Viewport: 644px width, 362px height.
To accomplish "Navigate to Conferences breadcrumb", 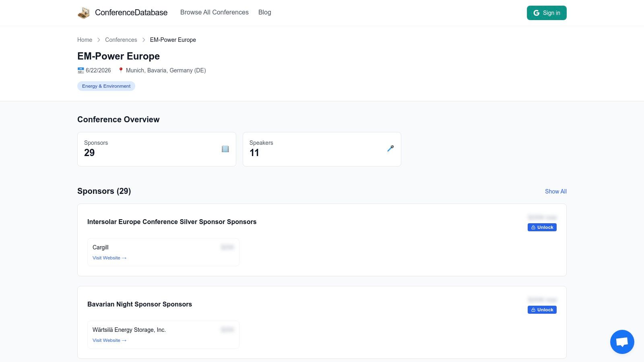I will point(121,40).
